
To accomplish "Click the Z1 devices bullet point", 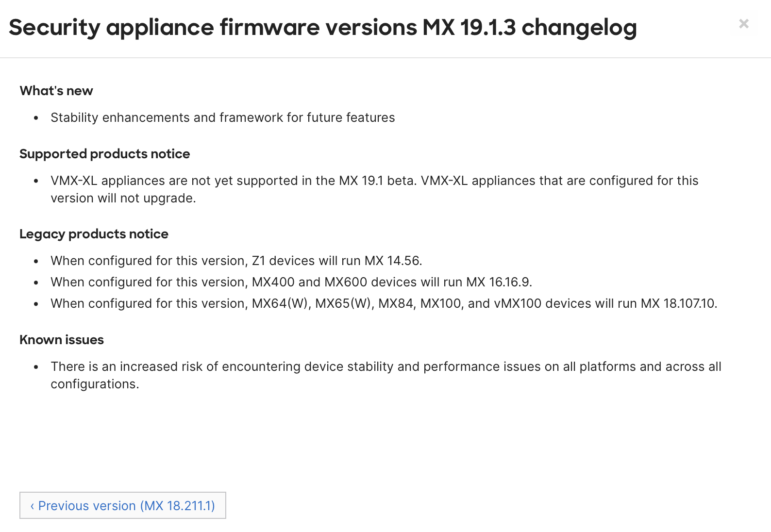I will pyautogui.click(x=236, y=261).
